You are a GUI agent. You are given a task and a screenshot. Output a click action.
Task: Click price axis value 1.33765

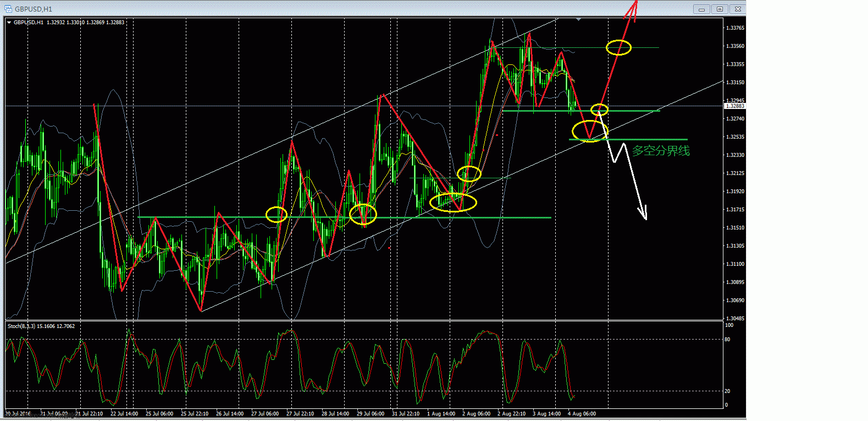(735, 28)
